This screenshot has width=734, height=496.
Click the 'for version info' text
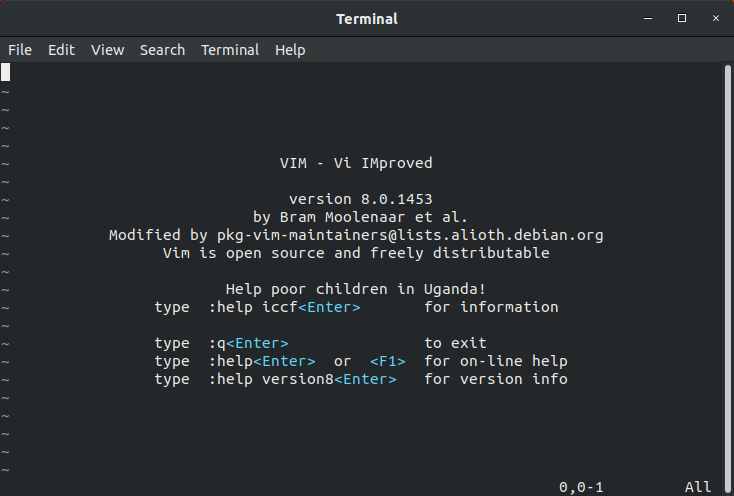tap(496, 379)
